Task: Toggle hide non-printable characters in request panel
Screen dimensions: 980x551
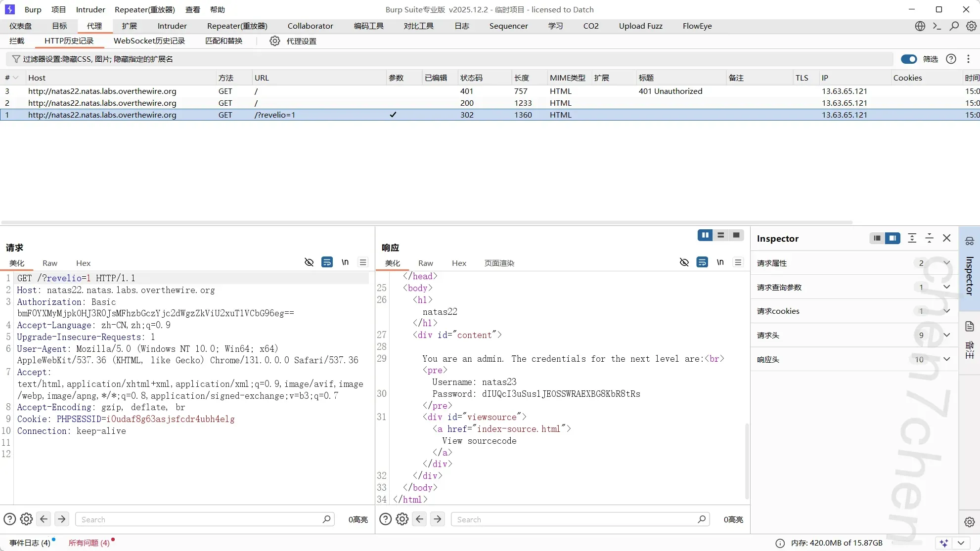Action: [309, 262]
